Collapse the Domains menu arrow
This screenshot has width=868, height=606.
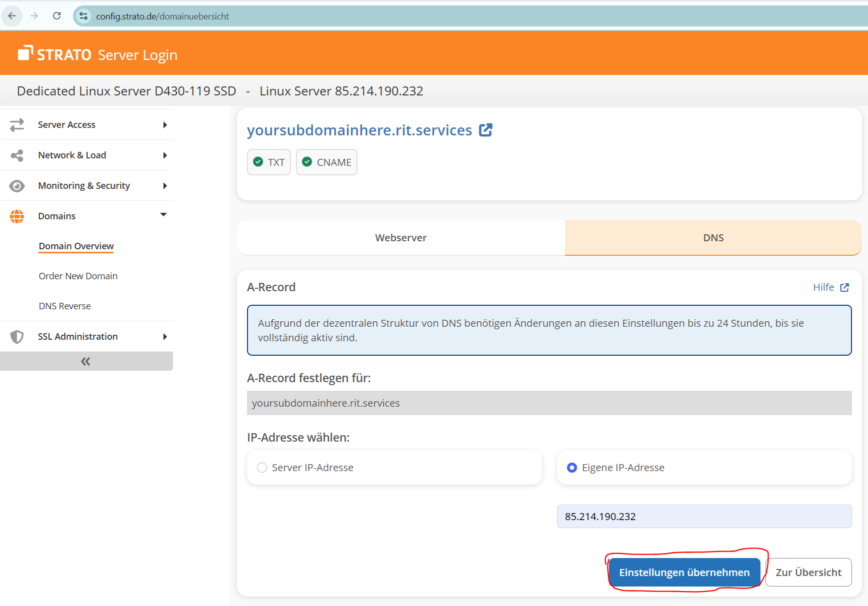pyautogui.click(x=163, y=215)
